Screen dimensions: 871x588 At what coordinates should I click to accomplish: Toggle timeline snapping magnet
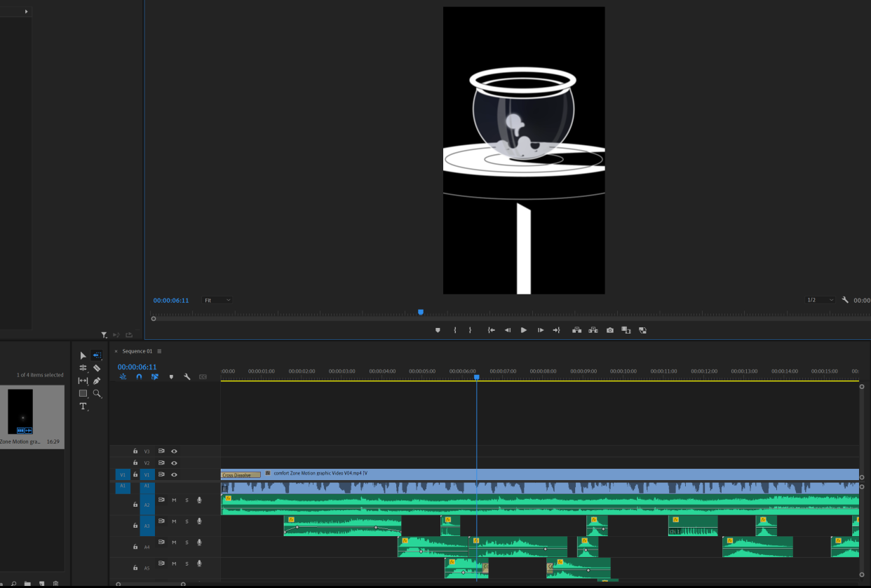[139, 377]
